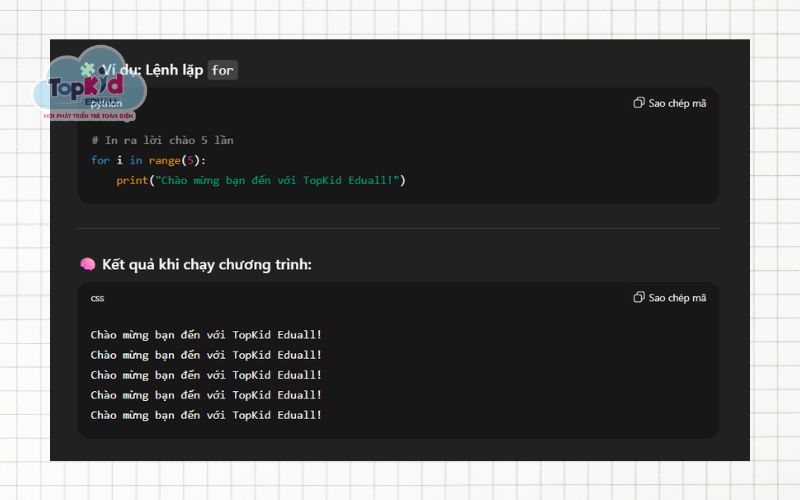Click the tagline text under the TopKid logo

pos(90,116)
